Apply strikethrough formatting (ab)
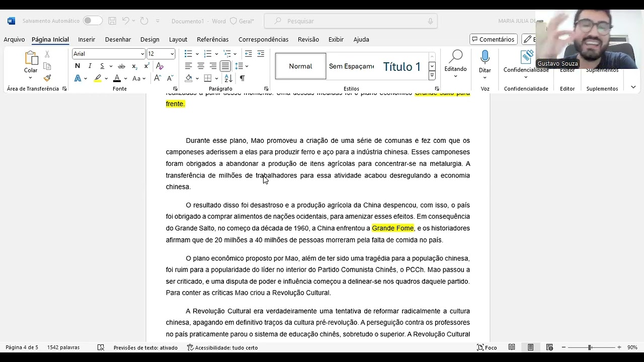The height and width of the screenshot is (362, 644). 121,66
